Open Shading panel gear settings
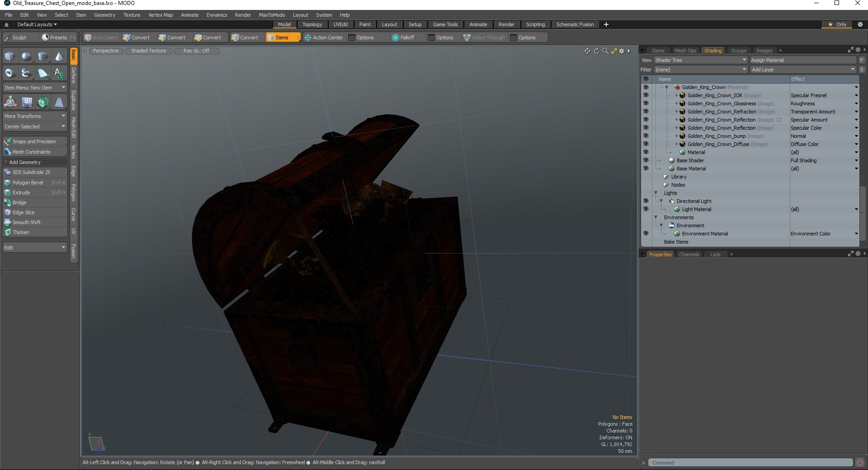Viewport: 868px width, 470px height. coord(858,50)
